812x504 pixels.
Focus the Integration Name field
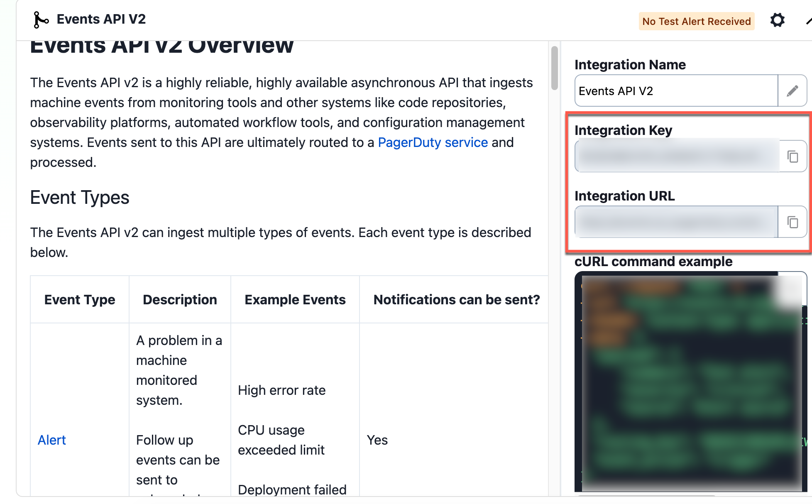pyautogui.click(x=676, y=91)
